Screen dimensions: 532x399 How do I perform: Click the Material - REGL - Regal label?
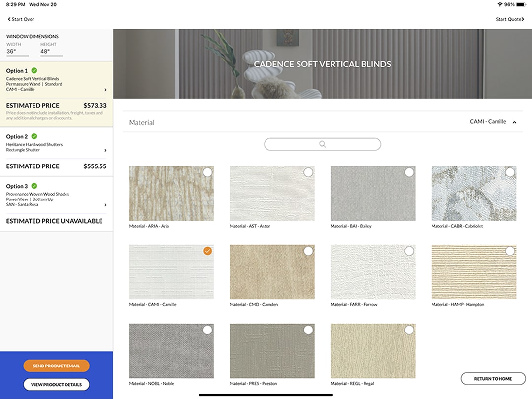[352, 383]
